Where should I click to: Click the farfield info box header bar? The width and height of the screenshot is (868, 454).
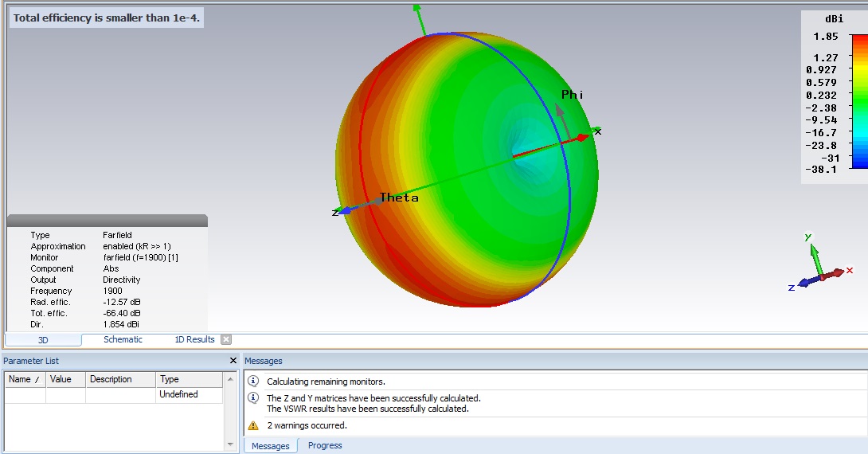(x=107, y=221)
